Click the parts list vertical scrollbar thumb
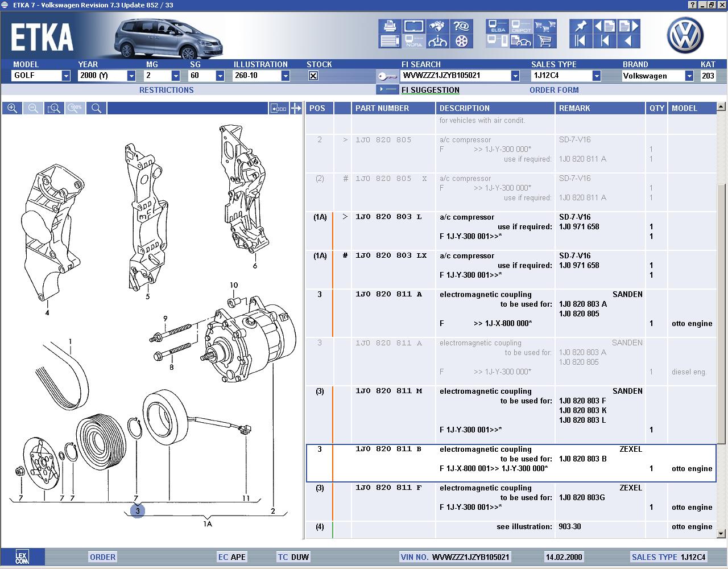Viewport: 728px width, 569px height. [x=721, y=314]
